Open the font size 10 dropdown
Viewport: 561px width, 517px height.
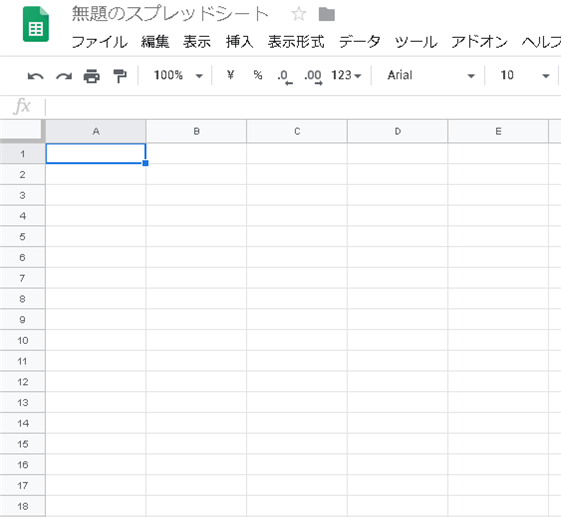[525, 75]
